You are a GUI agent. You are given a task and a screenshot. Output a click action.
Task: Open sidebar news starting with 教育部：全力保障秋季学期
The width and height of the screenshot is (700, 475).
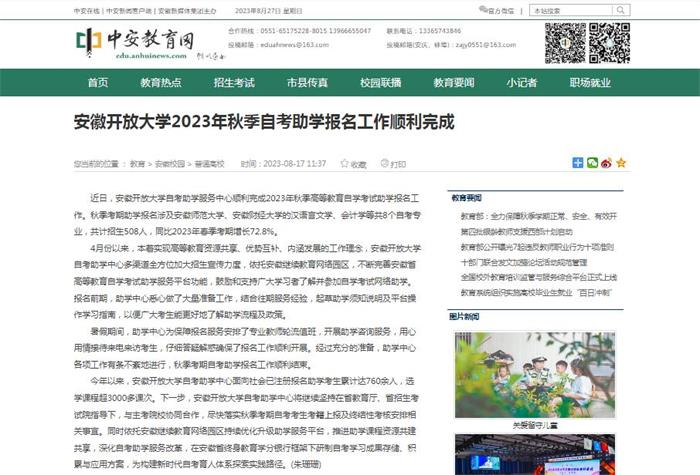click(539, 216)
